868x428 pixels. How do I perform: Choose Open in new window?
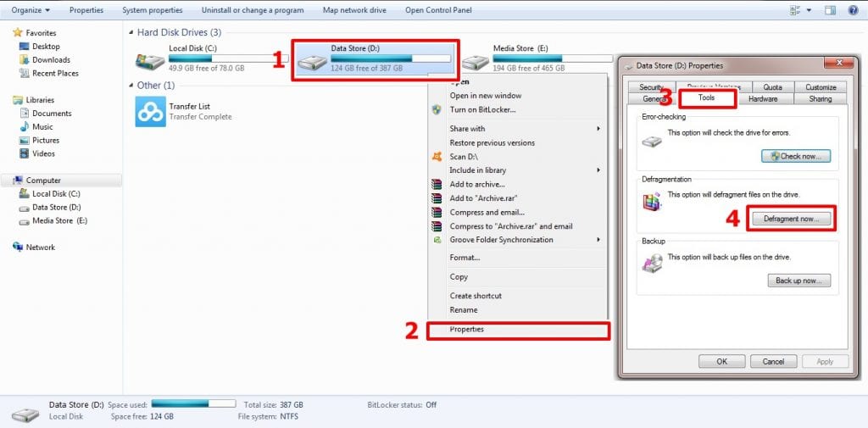point(486,96)
